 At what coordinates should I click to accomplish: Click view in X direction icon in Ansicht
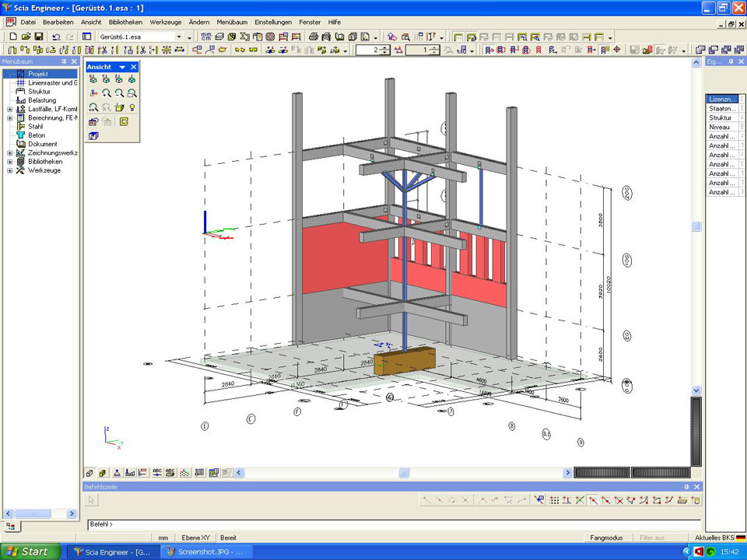tap(93, 79)
